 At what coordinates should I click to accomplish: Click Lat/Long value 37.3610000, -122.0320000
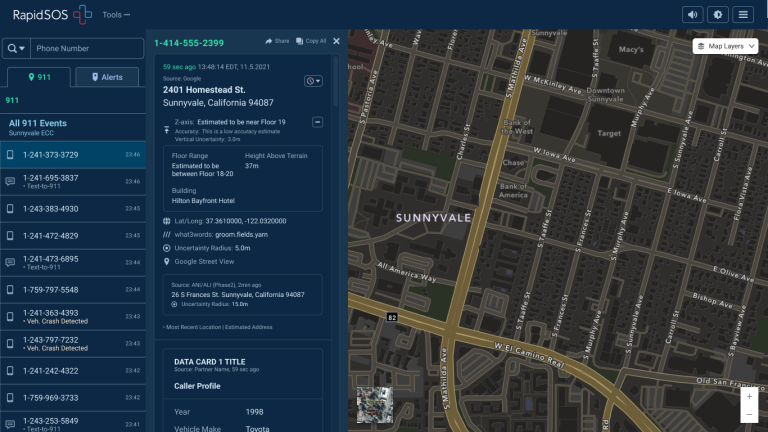[246, 221]
